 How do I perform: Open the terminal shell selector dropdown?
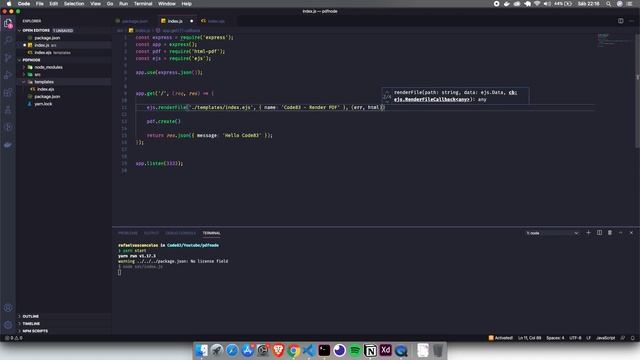tap(552, 233)
